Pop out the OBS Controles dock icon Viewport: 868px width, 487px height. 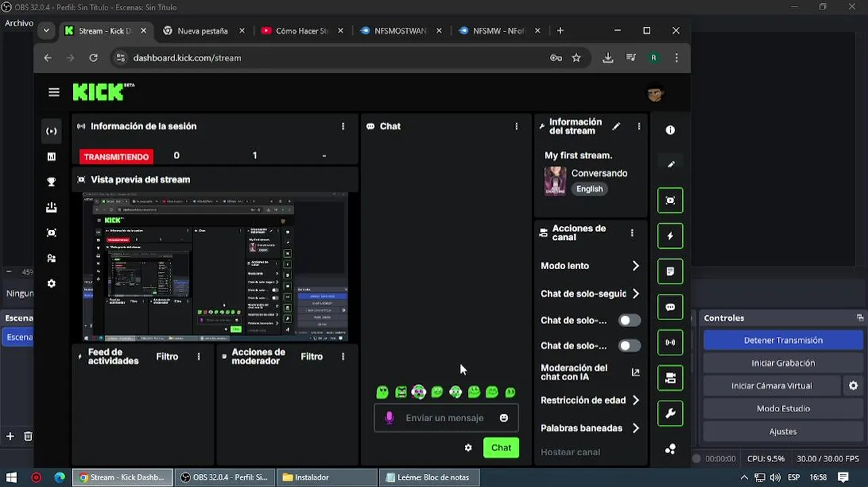click(x=860, y=318)
